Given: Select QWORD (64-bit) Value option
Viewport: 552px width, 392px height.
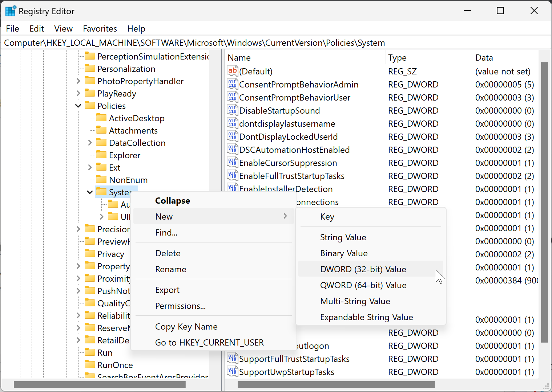Looking at the screenshot, I should coord(371,285).
